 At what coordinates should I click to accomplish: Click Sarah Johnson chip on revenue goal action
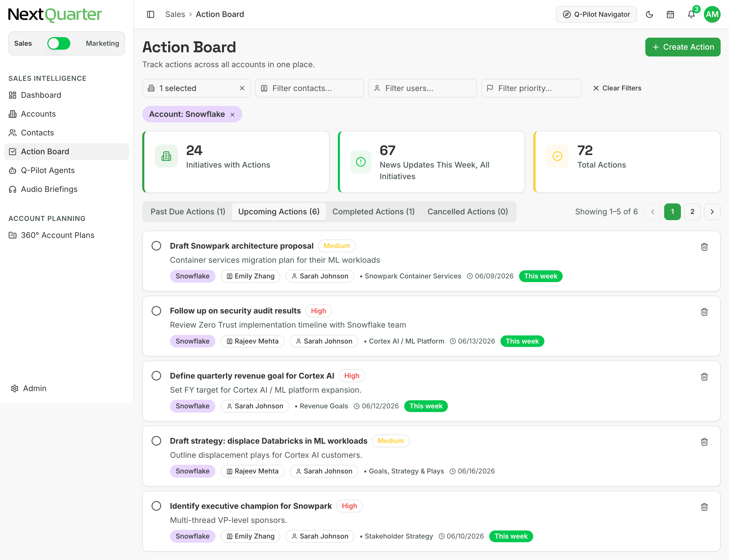coord(255,406)
